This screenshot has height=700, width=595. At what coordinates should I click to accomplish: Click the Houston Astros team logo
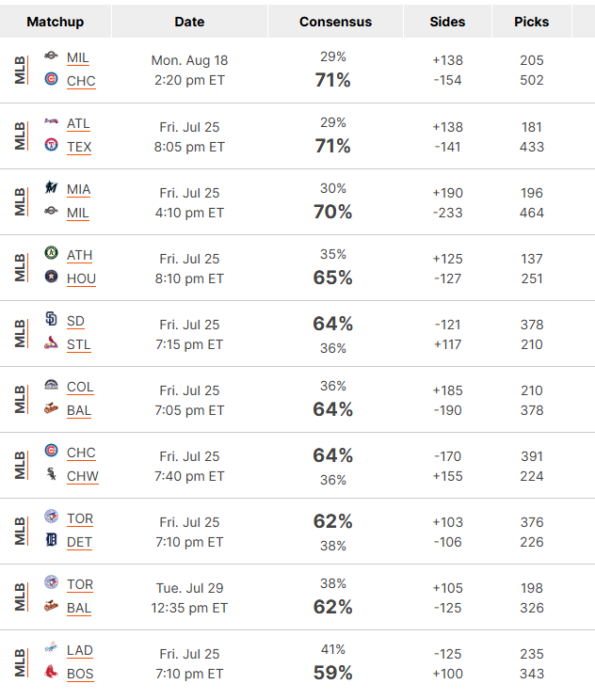(52, 277)
